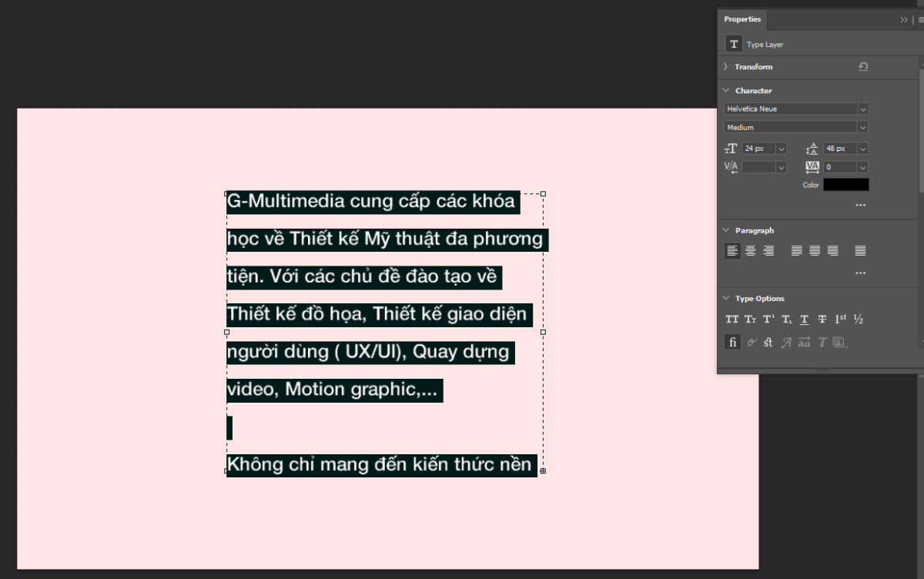Toggle standard ligatures off
The image size is (924, 579).
(733, 342)
